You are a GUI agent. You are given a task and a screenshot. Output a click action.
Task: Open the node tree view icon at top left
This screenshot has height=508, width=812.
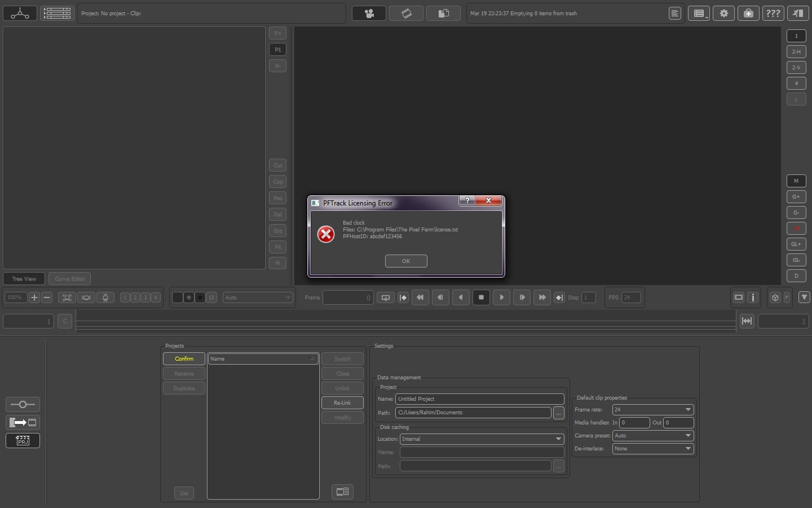coord(20,13)
